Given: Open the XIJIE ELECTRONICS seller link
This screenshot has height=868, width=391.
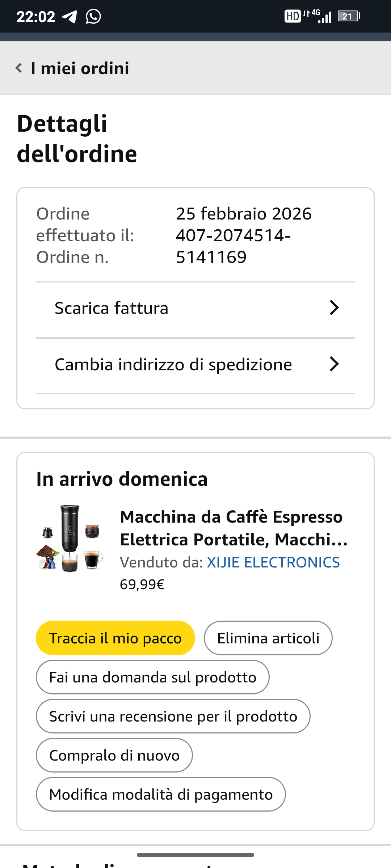Looking at the screenshot, I should click(x=273, y=562).
